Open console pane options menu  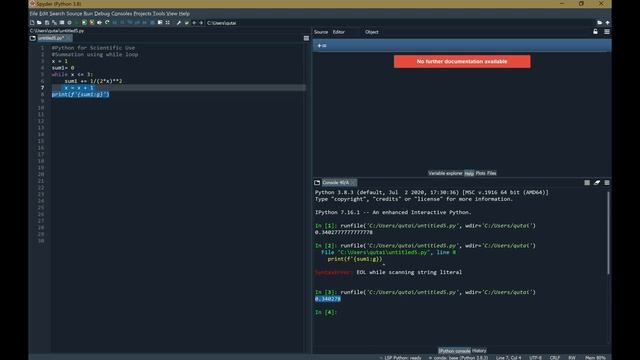click(x=607, y=182)
